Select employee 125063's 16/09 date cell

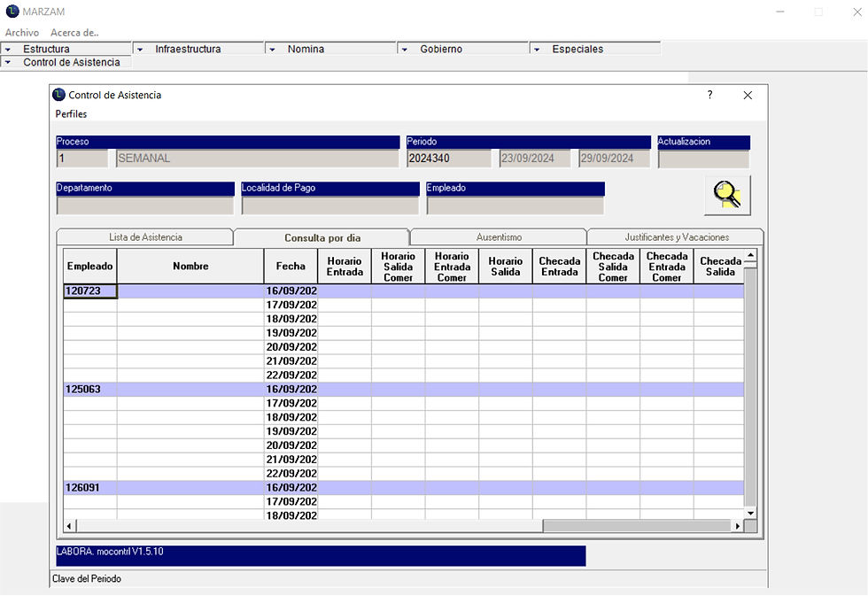coord(291,389)
